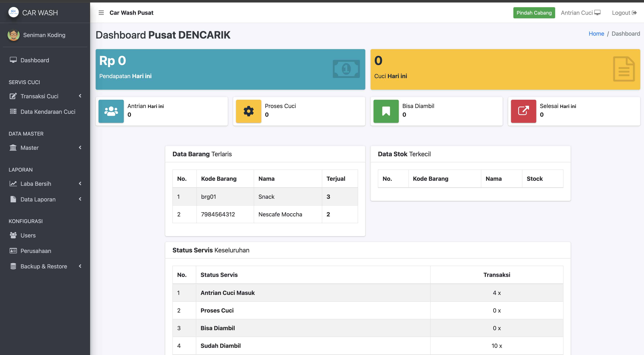Click the red Selesai Hari ini icon
The height and width of the screenshot is (355, 644).
[523, 111]
